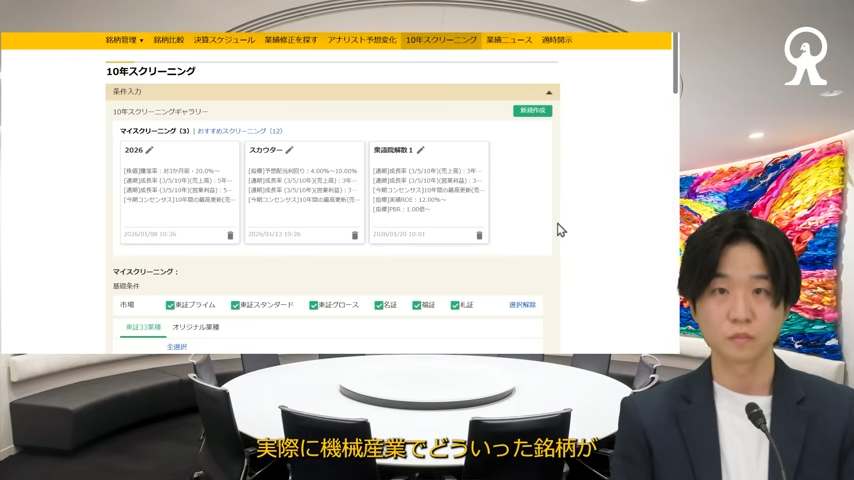The width and height of the screenshot is (854, 480).
Task: Click the green 新規作成 button
Action: click(x=532, y=111)
